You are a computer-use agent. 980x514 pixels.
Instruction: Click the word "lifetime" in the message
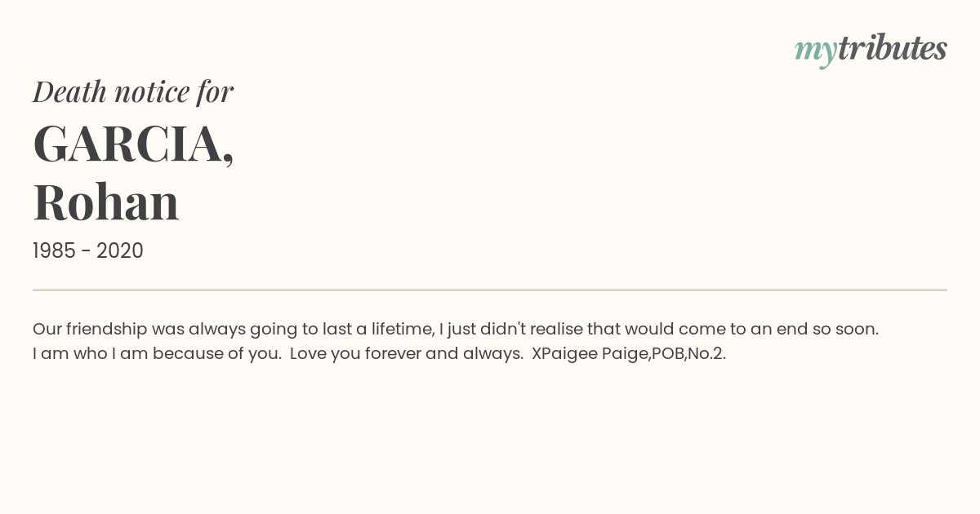coord(402,330)
